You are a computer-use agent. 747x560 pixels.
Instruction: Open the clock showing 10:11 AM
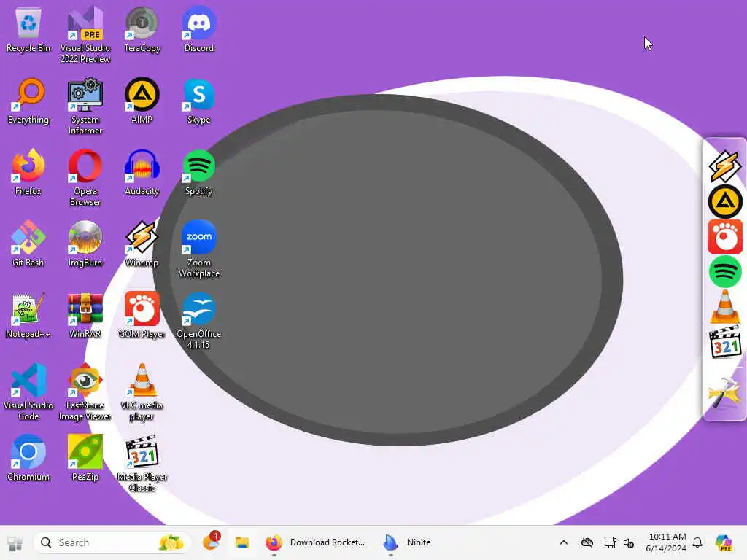point(667,542)
